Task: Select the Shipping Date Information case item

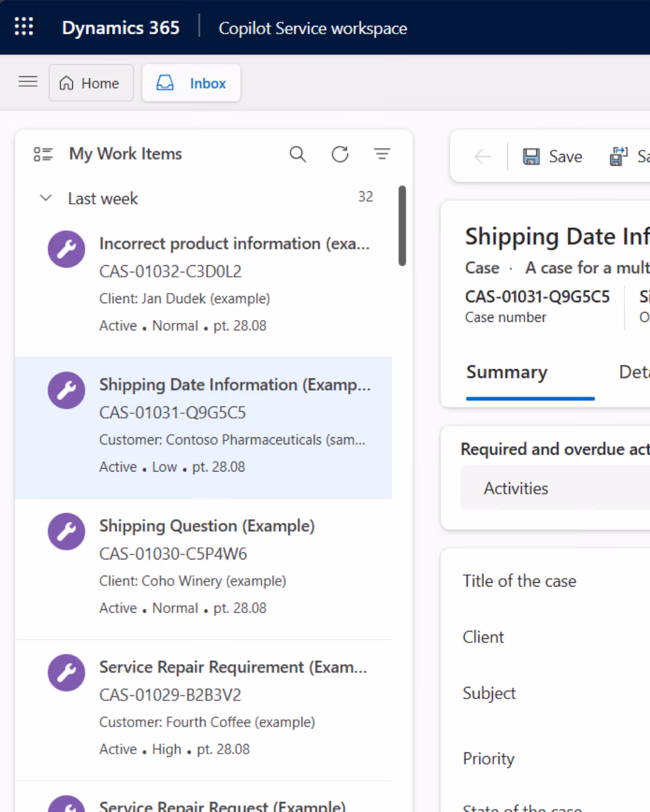Action: point(203,428)
